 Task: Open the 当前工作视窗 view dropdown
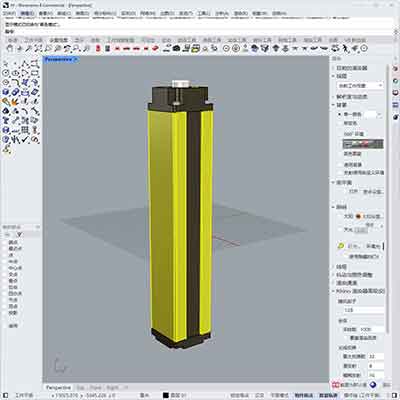coord(360,86)
